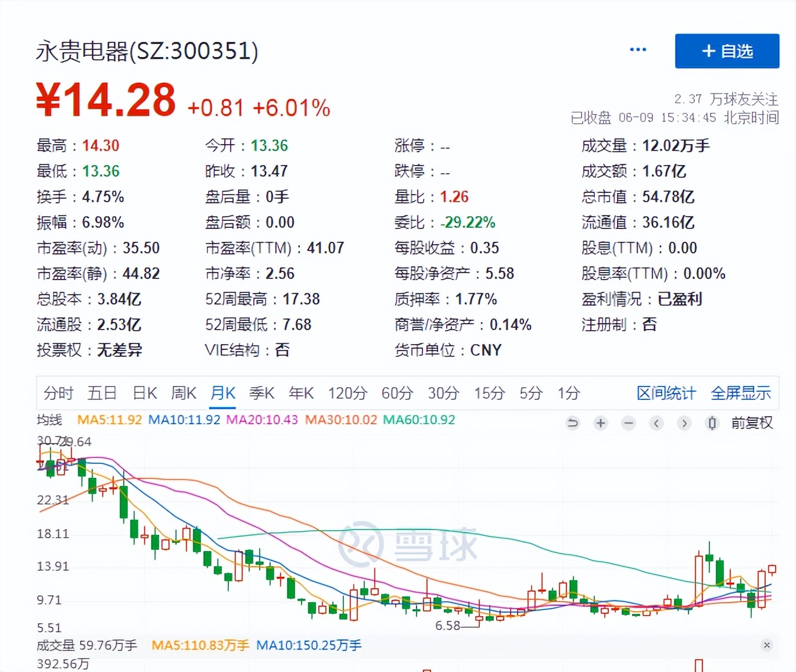This screenshot has width=796, height=672.
Task: Add stock to watchlist with 自选 button
Action: 727,51
